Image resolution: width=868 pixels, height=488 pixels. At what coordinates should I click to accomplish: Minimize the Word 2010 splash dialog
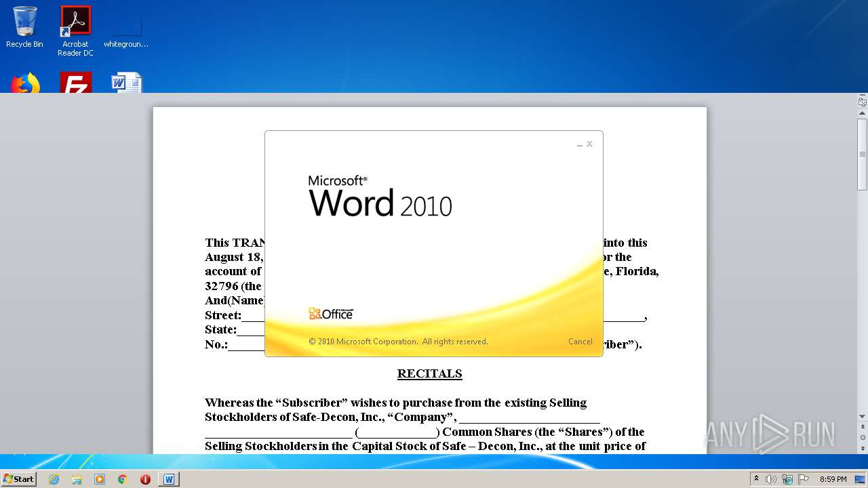(x=580, y=144)
